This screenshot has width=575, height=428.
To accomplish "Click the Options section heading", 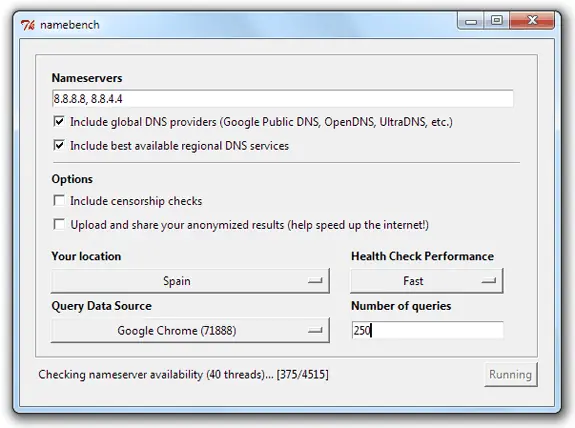I will coord(72,179).
